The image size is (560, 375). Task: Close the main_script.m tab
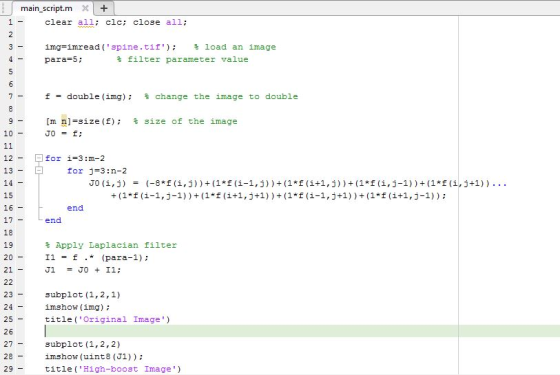click(85, 8)
